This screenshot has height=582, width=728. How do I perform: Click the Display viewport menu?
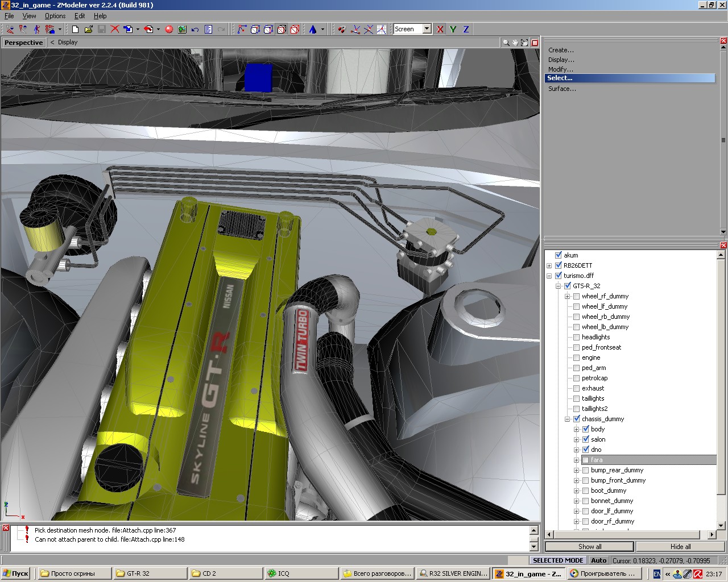coord(68,43)
